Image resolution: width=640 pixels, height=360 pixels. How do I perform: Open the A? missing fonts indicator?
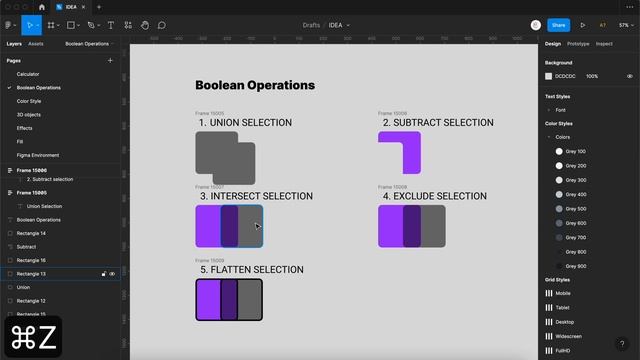602,25
